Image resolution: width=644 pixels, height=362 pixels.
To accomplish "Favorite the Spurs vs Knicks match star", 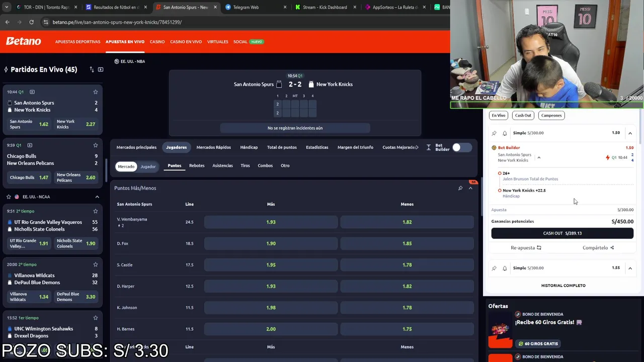I will [x=95, y=92].
